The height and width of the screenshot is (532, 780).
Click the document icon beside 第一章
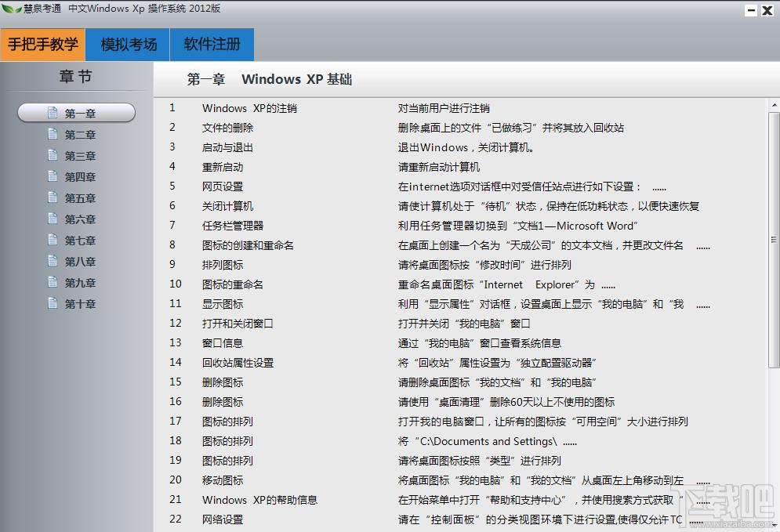pos(53,113)
